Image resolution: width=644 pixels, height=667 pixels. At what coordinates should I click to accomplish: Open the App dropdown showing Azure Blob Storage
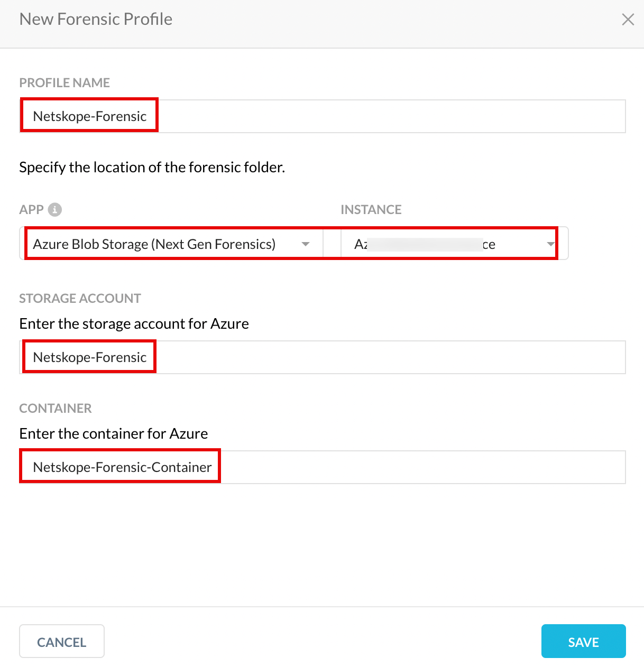pos(171,244)
